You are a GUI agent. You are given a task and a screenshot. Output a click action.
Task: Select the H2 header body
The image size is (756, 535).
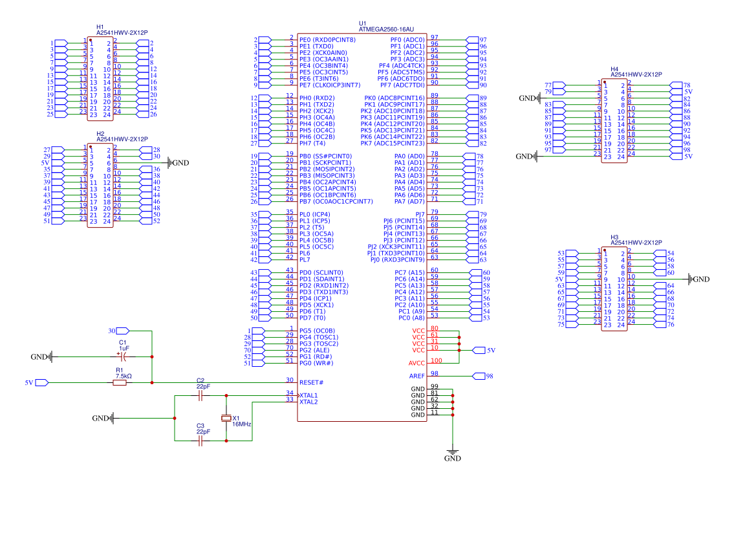(100, 185)
